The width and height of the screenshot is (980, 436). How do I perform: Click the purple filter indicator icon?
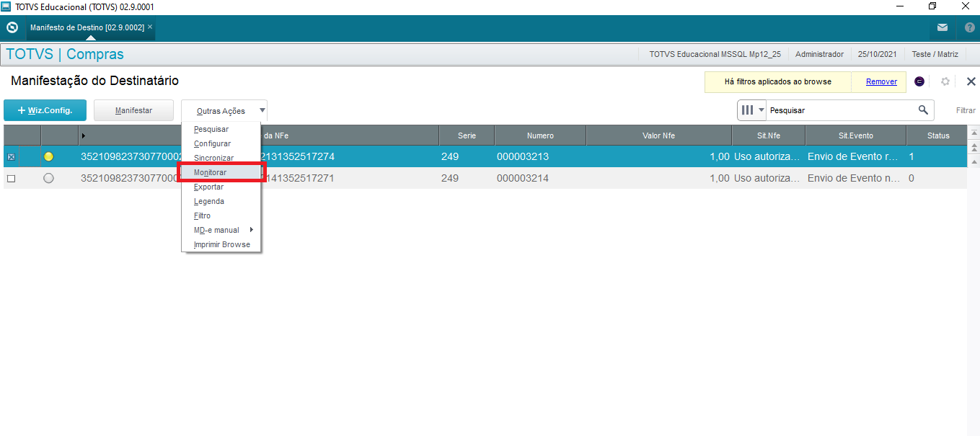(x=919, y=81)
